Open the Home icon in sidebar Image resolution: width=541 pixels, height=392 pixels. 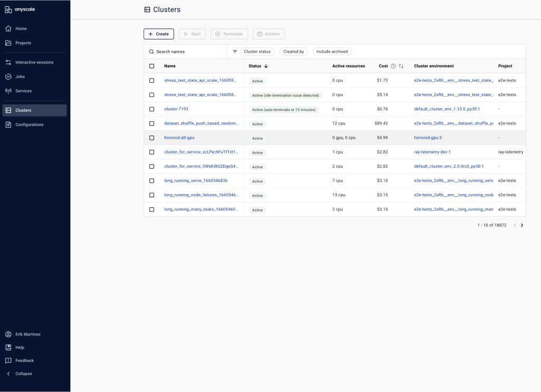click(x=8, y=28)
